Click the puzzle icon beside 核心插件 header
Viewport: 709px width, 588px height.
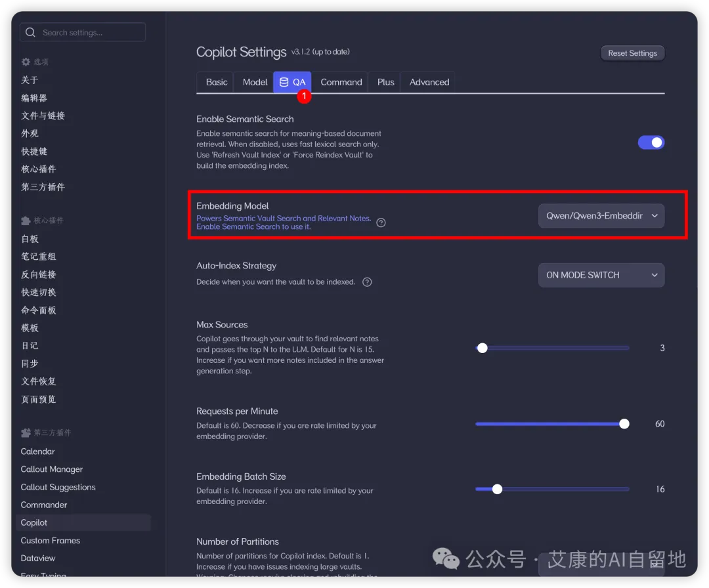(x=26, y=220)
